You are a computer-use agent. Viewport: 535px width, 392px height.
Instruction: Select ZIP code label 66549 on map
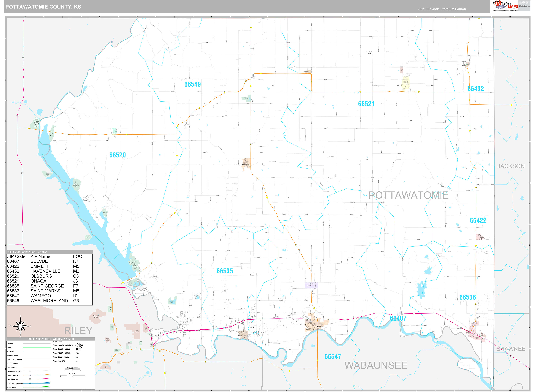(192, 84)
